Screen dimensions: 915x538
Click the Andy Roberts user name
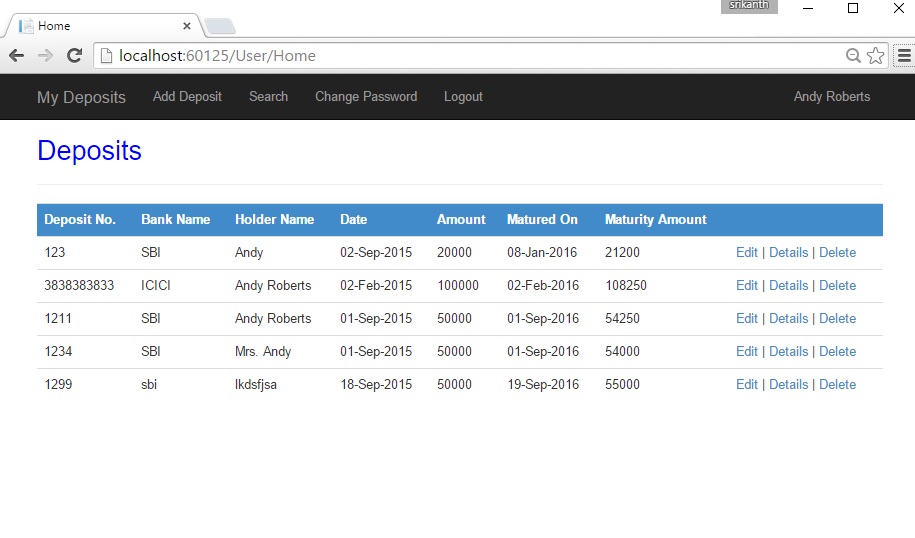coord(832,96)
